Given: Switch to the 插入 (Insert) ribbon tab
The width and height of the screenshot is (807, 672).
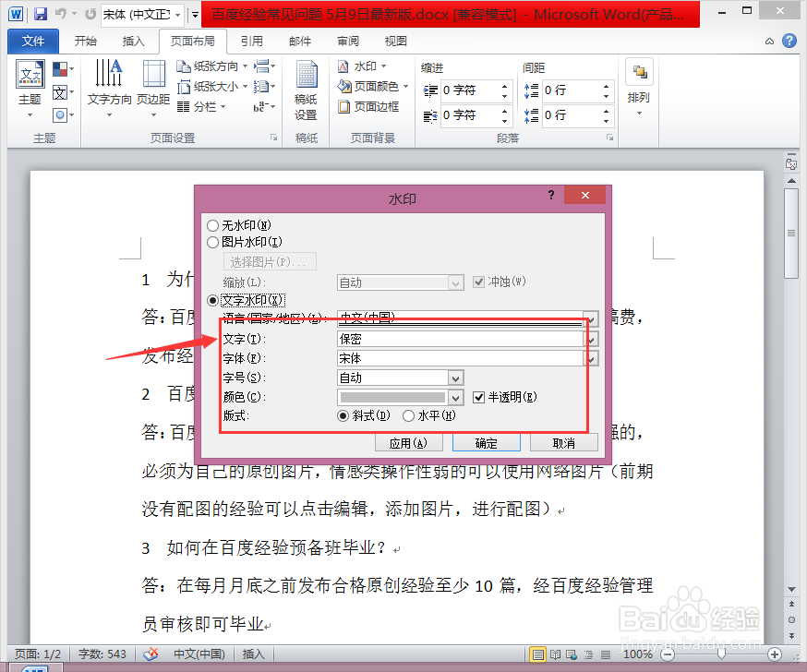Looking at the screenshot, I should coord(136,41).
